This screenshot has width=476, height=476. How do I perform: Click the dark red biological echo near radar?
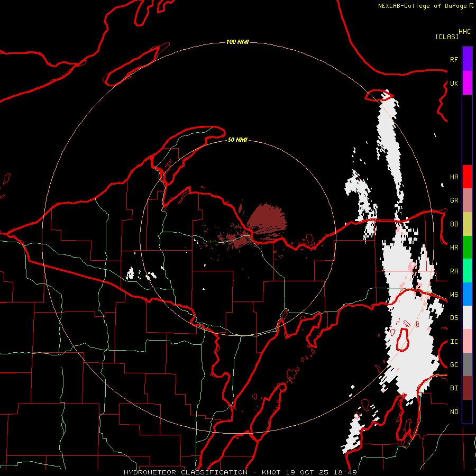tap(267, 219)
